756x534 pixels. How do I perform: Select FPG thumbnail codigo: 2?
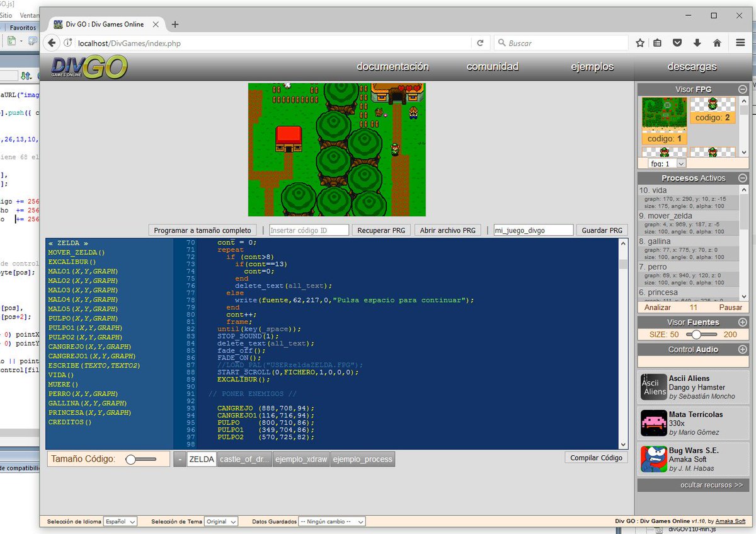coord(713,110)
